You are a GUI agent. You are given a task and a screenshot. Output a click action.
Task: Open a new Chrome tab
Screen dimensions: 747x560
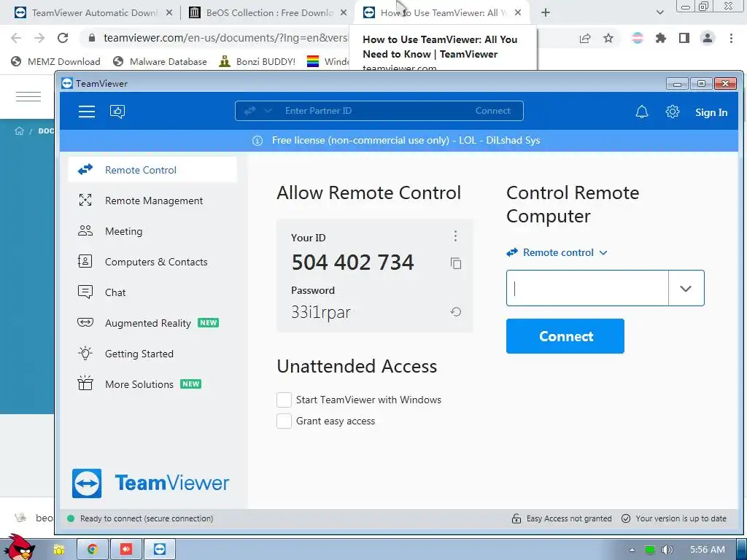coord(546,13)
